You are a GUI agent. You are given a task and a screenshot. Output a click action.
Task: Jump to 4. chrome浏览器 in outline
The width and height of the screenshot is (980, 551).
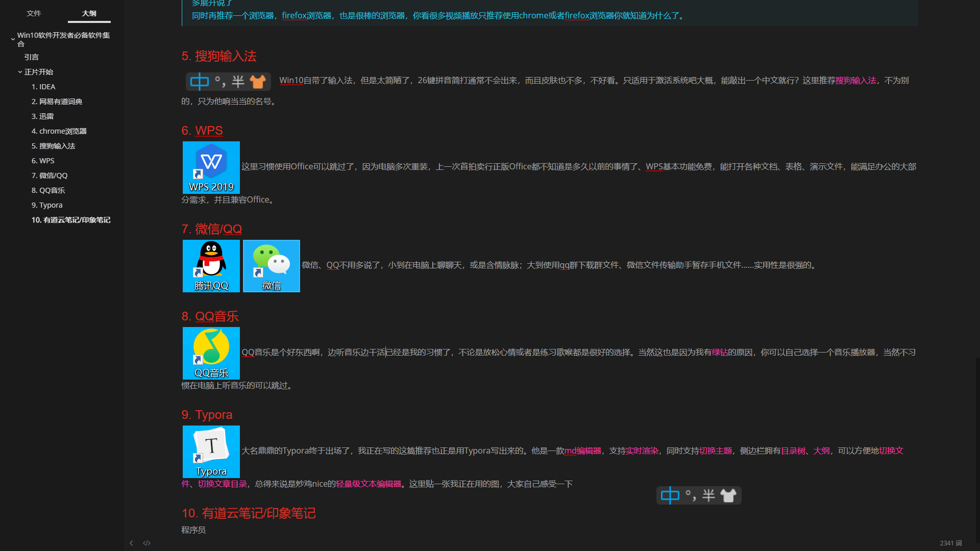[59, 131]
